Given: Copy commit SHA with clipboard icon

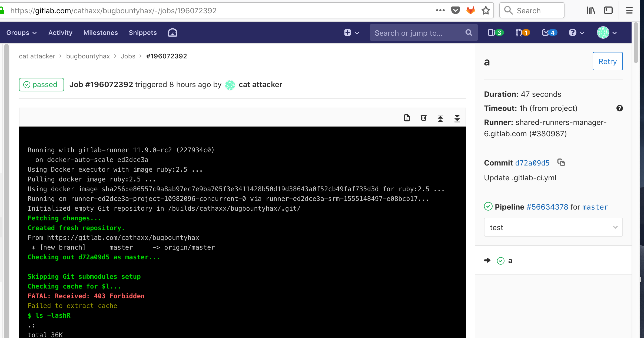Looking at the screenshot, I should (x=561, y=163).
